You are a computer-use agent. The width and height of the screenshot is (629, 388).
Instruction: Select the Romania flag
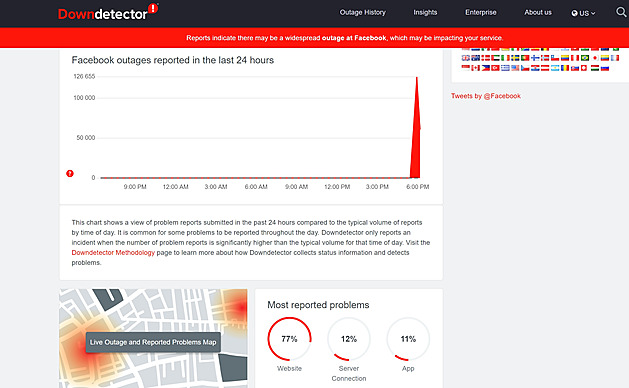565,68
